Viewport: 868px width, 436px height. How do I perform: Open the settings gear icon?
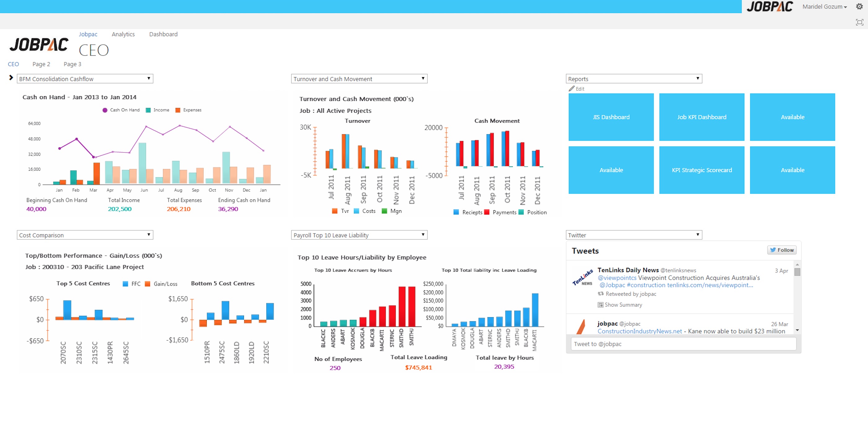point(859,7)
